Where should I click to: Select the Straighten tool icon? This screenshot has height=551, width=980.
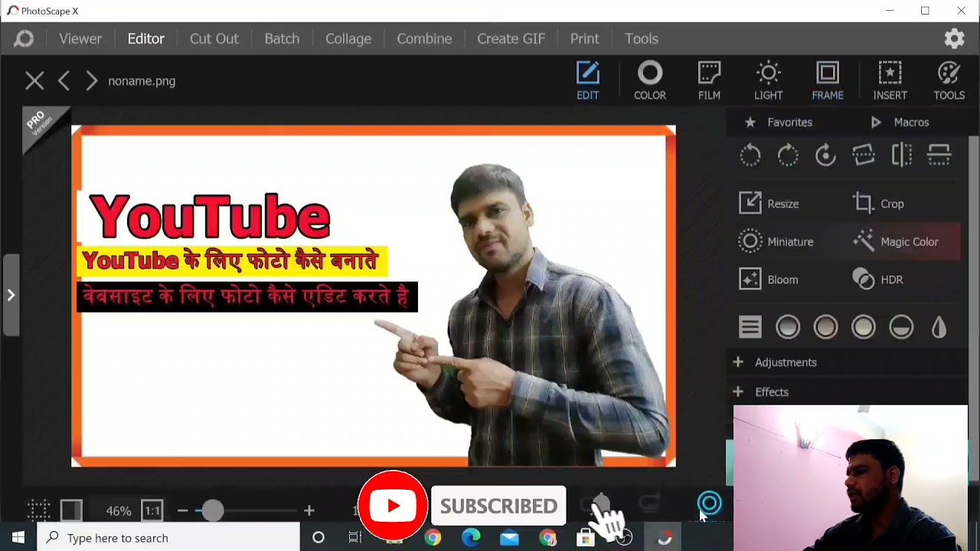864,155
